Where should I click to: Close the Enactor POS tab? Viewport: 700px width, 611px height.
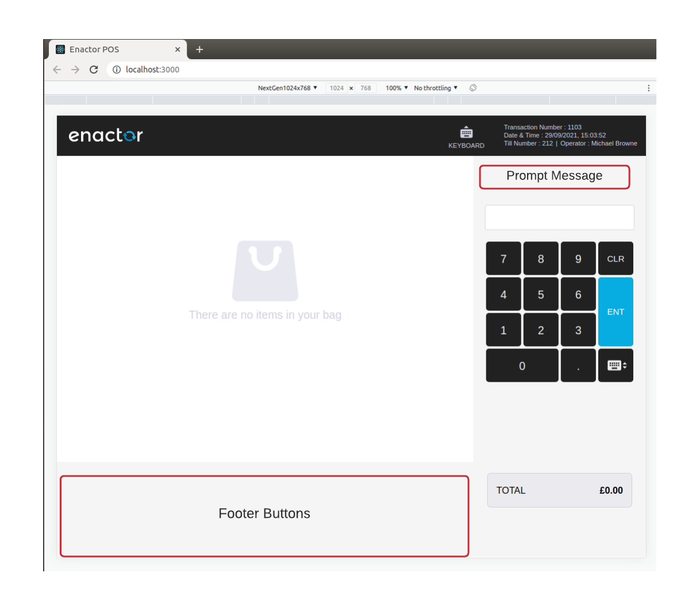click(178, 49)
